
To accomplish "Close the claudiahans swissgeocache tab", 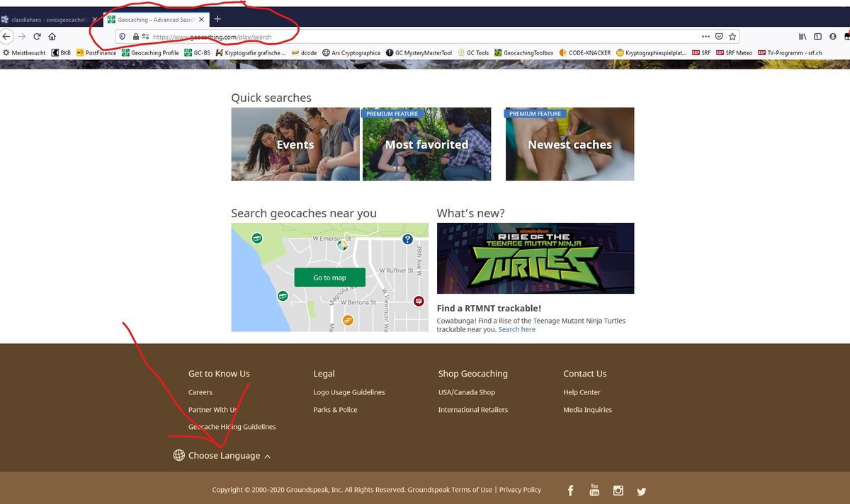I will click(95, 20).
